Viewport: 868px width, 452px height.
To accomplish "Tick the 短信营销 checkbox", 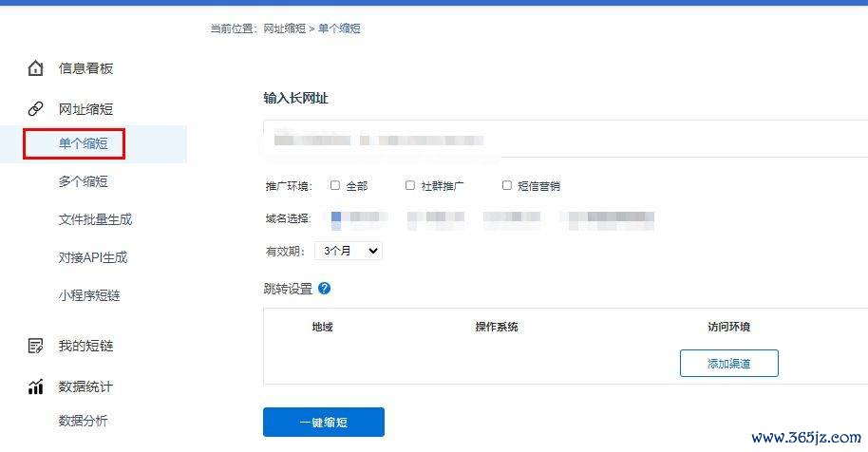I will tap(506, 185).
